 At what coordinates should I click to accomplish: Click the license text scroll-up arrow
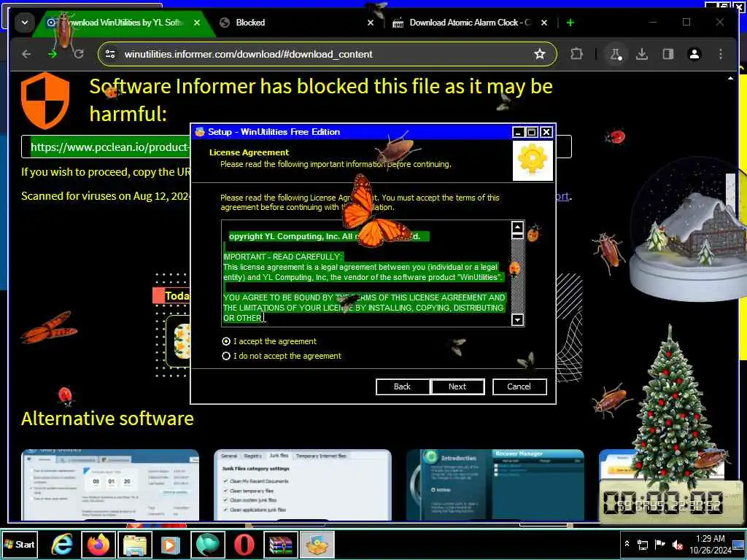tap(517, 227)
